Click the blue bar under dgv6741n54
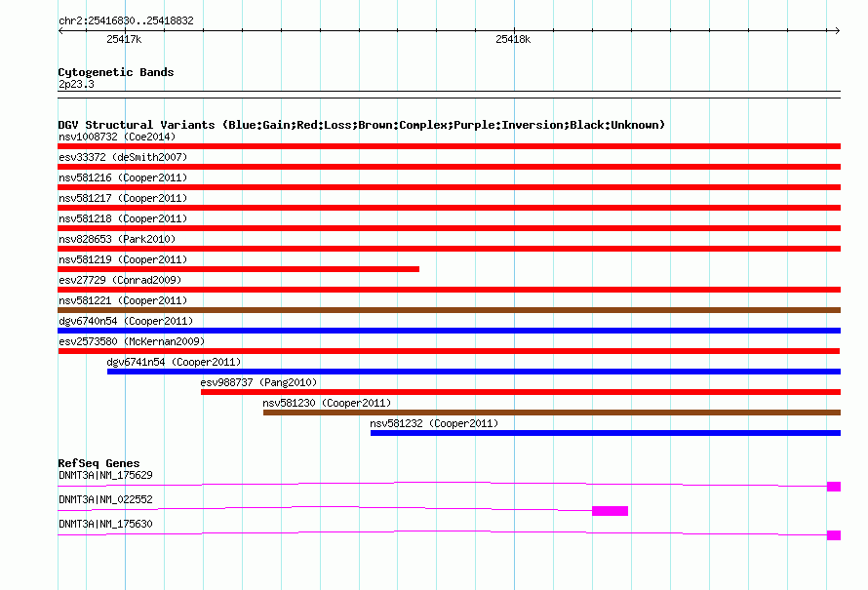The width and height of the screenshot is (868, 590). click(474, 372)
